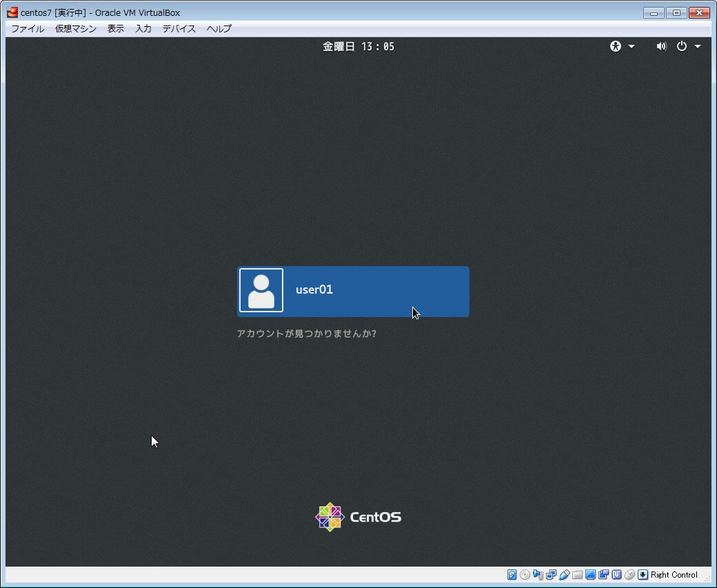
Task: Open the accessibility menu icon in top bar
Action: click(x=616, y=46)
